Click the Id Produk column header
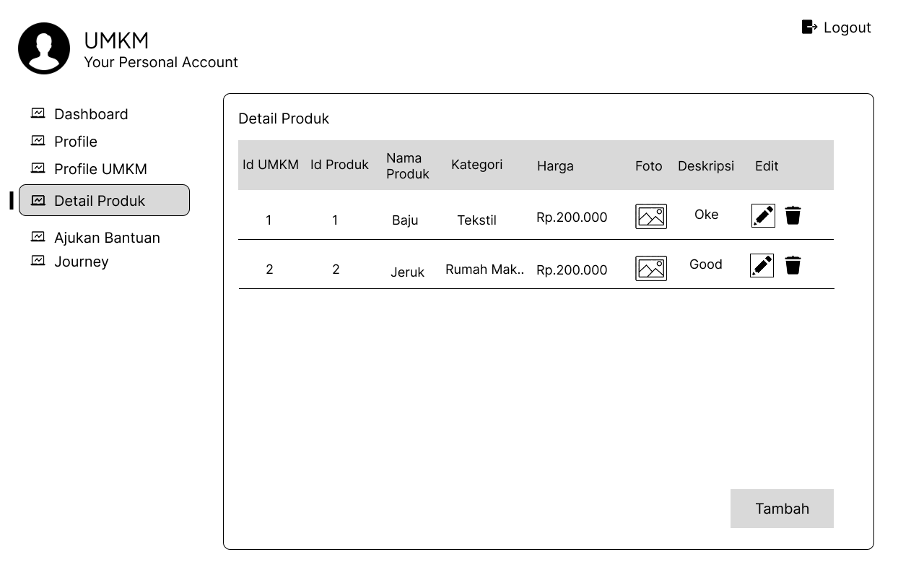This screenshot has height=578, width=924. click(339, 165)
